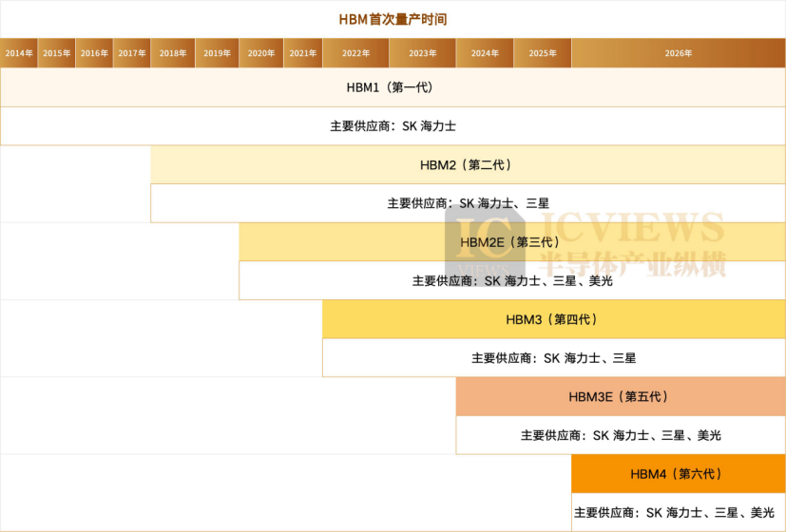Click the 'HBM3E（第五代）' bar
Image resolution: width=786 pixels, height=532 pixels.
(x=621, y=397)
